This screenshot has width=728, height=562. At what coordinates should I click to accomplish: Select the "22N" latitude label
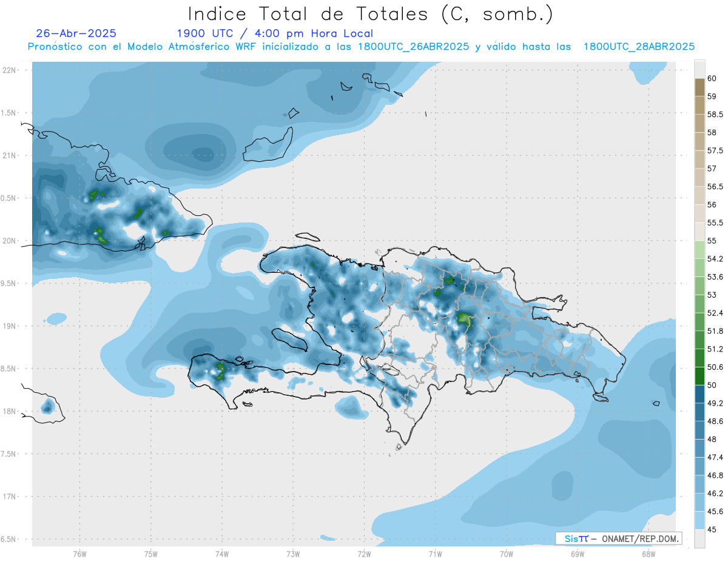(10, 70)
